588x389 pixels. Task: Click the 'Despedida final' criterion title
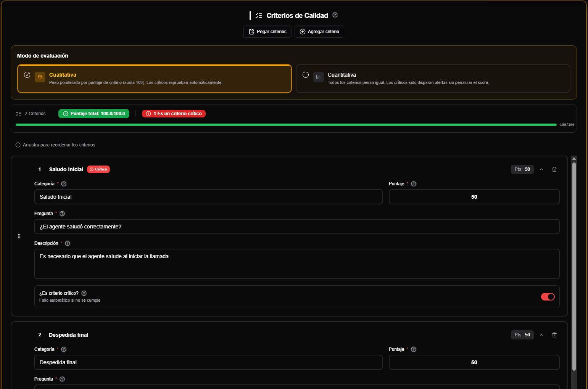tap(69, 335)
